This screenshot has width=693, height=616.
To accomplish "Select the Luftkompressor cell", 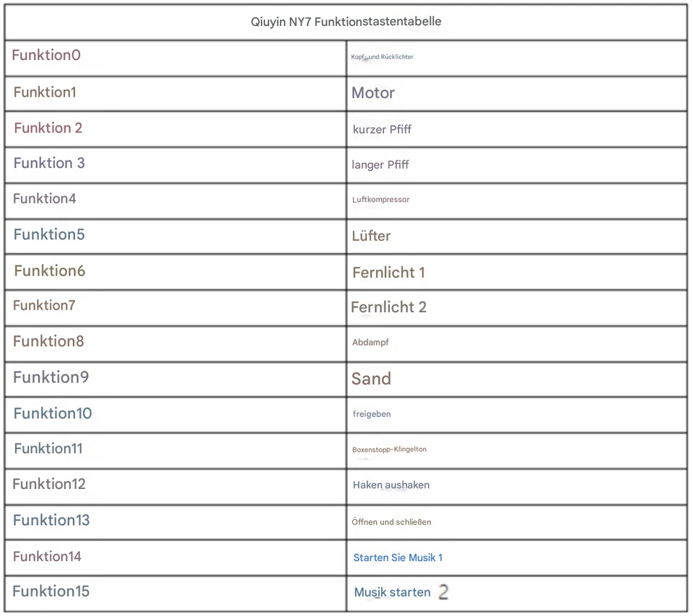I will click(x=380, y=200).
